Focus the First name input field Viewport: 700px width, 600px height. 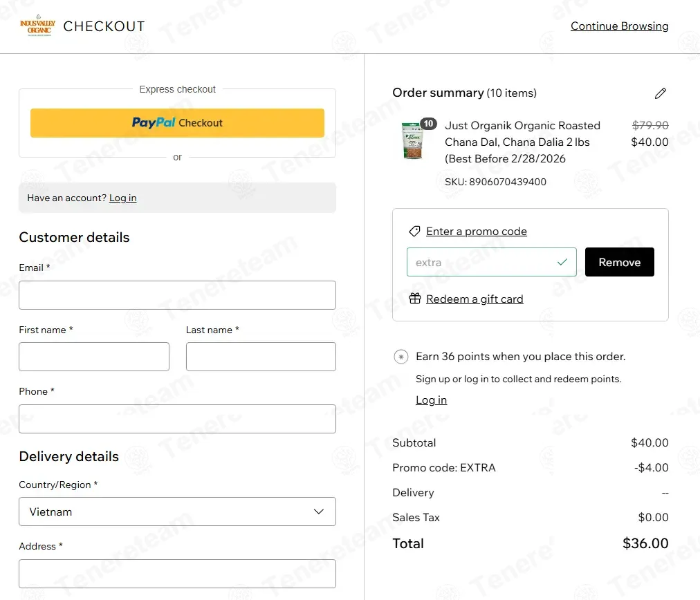point(94,357)
